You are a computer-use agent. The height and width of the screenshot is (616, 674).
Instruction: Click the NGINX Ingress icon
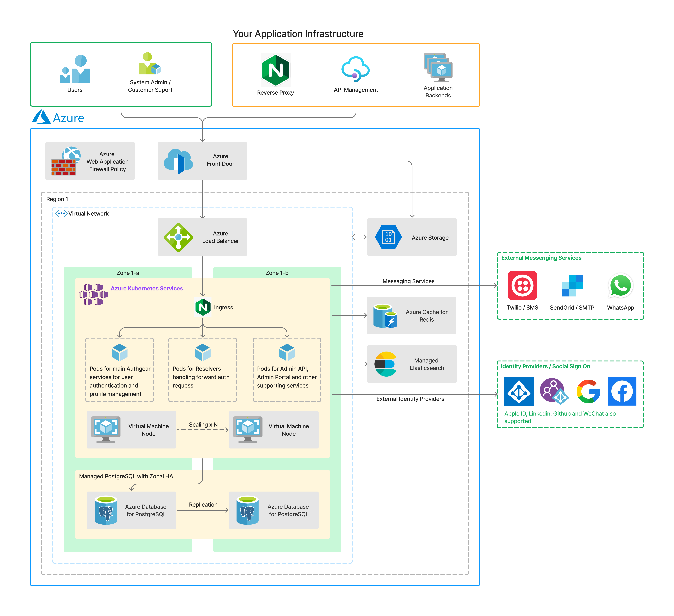[203, 307]
